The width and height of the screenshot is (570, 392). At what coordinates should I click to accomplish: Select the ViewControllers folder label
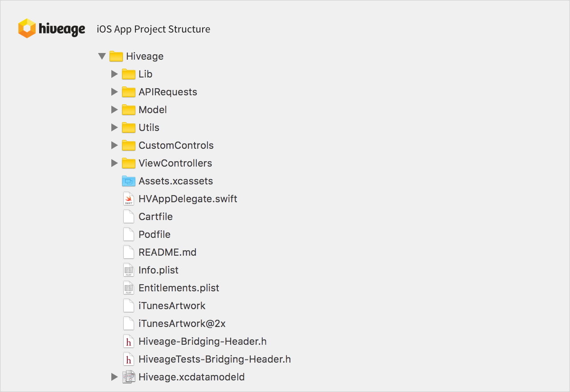[175, 163]
